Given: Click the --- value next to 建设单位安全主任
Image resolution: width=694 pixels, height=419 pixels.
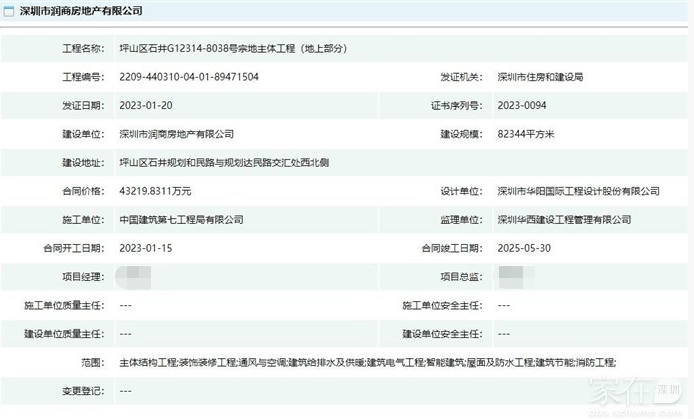Looking at the screenshot, I should click(504, 334).
